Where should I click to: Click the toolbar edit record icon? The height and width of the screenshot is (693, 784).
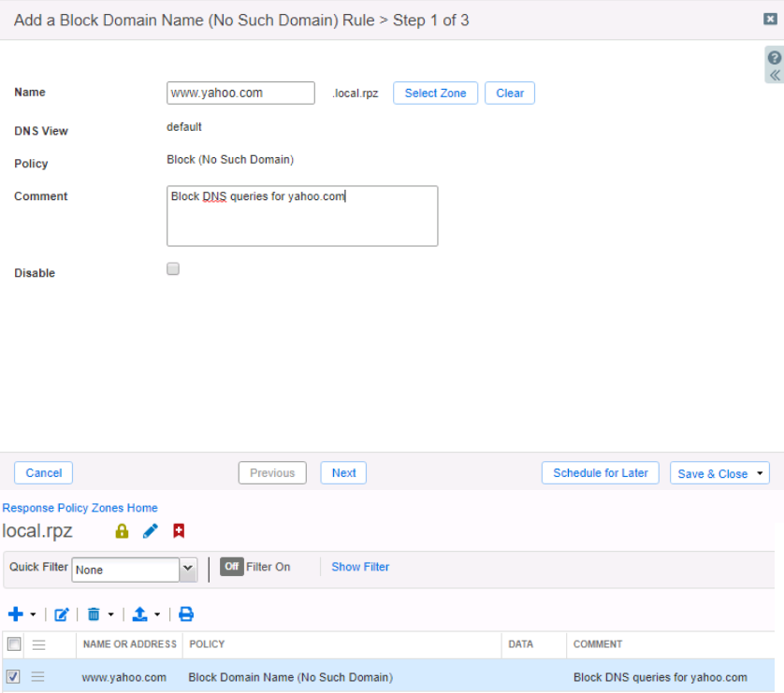click(x=62, y=614)
